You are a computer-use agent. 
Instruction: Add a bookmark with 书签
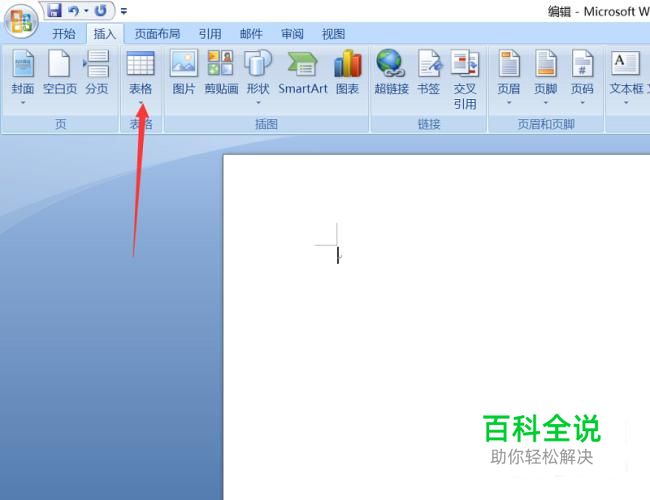pyautogui.click(x=429, y=72)
